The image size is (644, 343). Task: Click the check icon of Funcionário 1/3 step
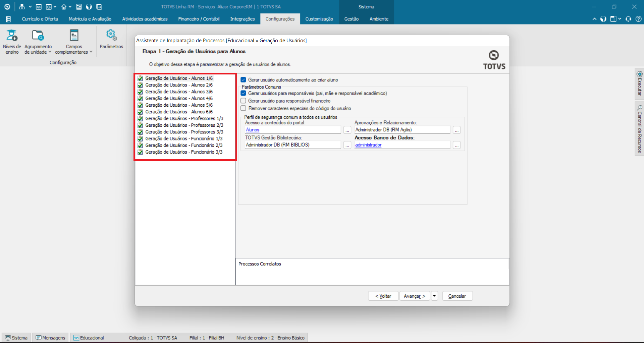[x=140, y=138]
